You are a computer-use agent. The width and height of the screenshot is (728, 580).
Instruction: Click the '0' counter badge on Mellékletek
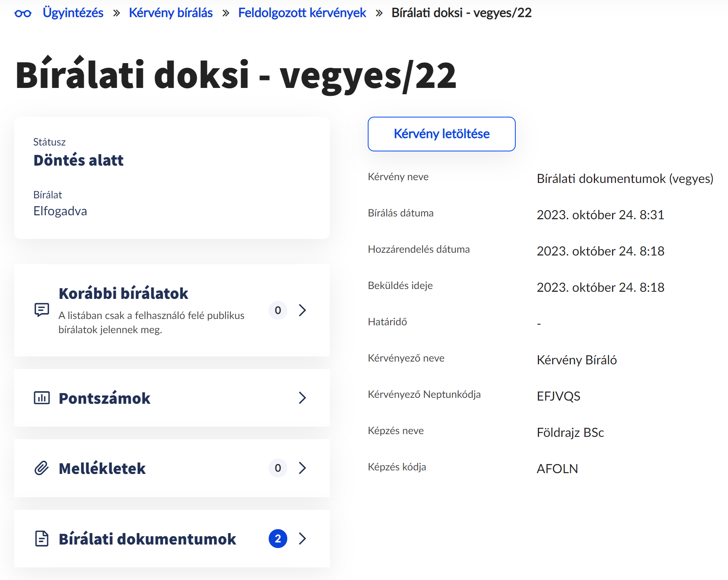click(x=278, y=468)
